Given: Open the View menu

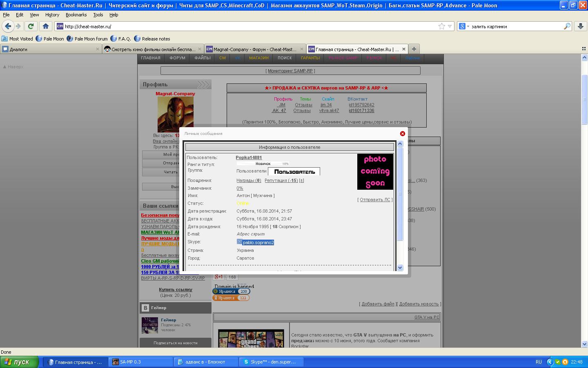Looking at the screenshot, I should [x=34, y=15].
